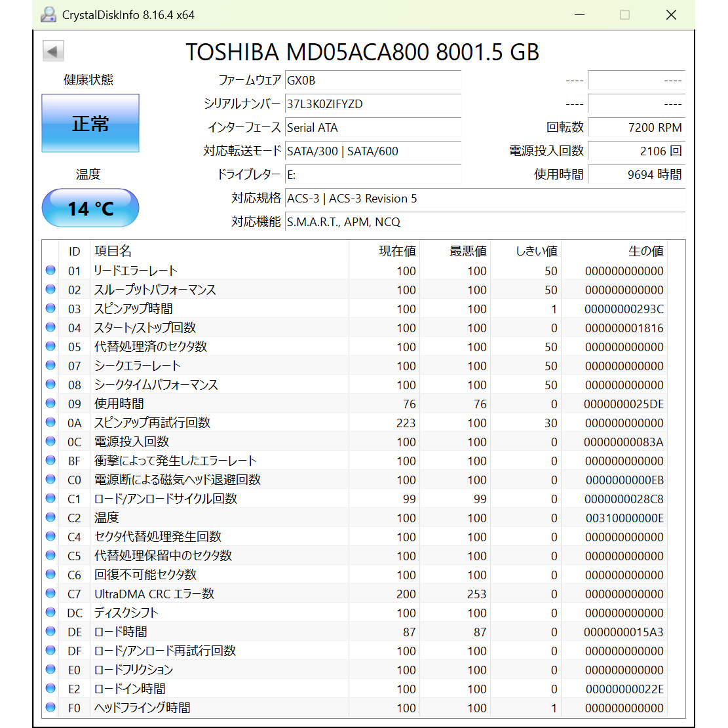The width and height of the screenshot is (728, 728).
Task: Click the status circle for リードエラーレート
Action: (x=50, y=271)
